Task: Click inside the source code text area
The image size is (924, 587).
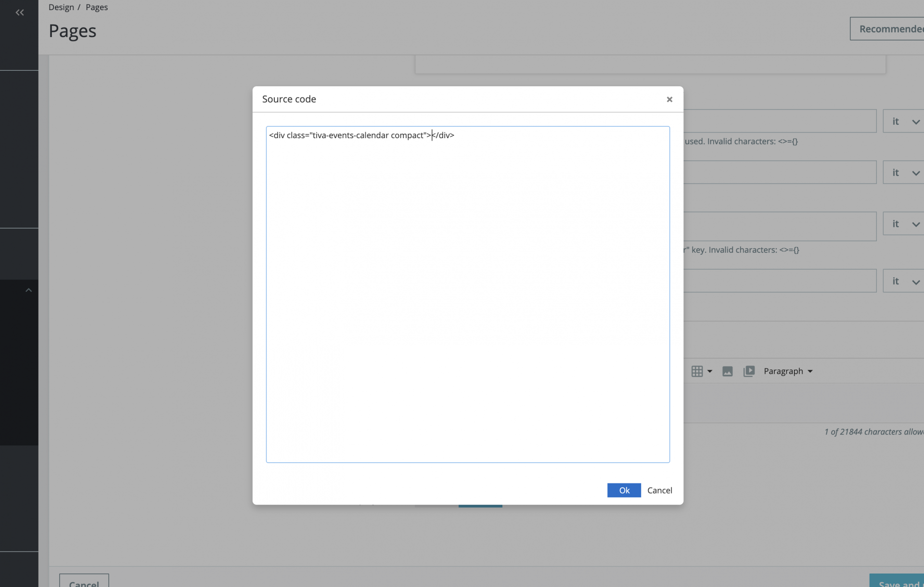Action: pos(467,294)
